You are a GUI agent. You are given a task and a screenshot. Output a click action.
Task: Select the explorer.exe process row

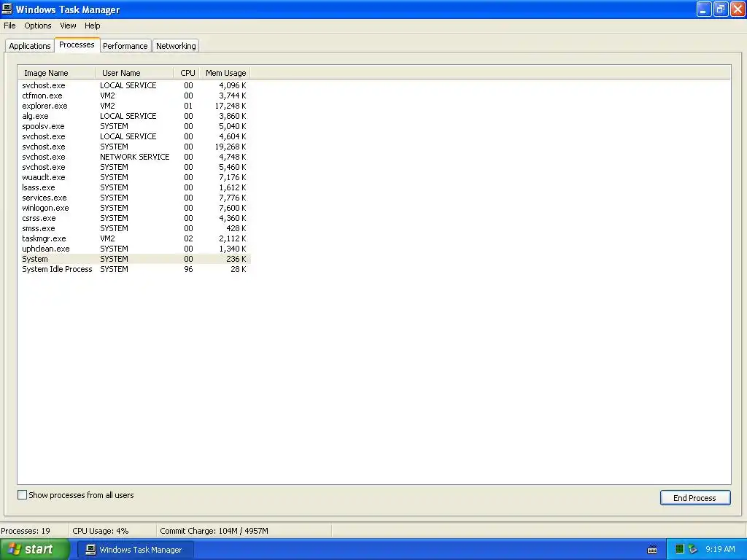click(x=134, y=106)
